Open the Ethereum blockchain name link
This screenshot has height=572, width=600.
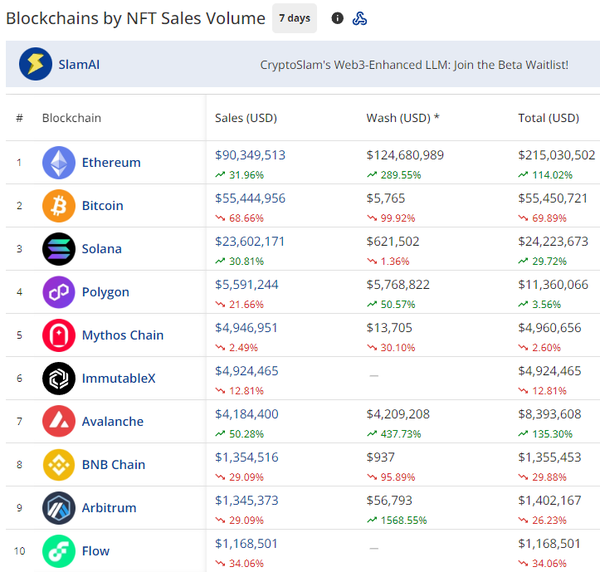[x=111, y=163]
